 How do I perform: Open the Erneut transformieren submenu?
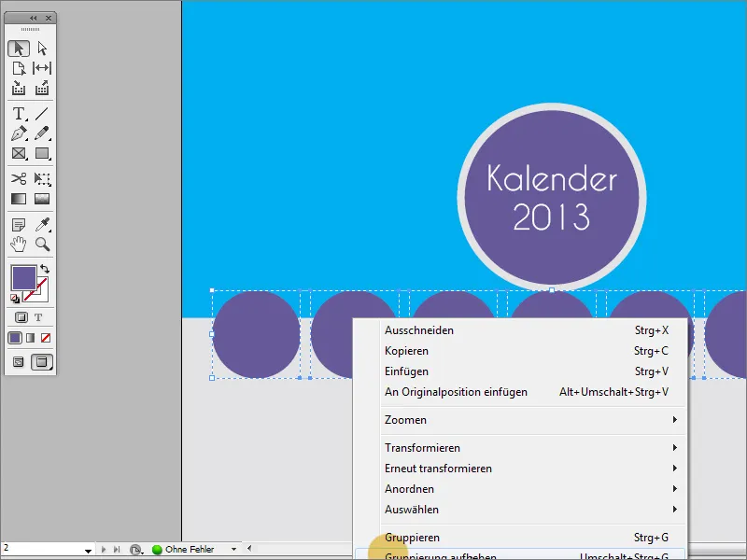tap(522, 469)
